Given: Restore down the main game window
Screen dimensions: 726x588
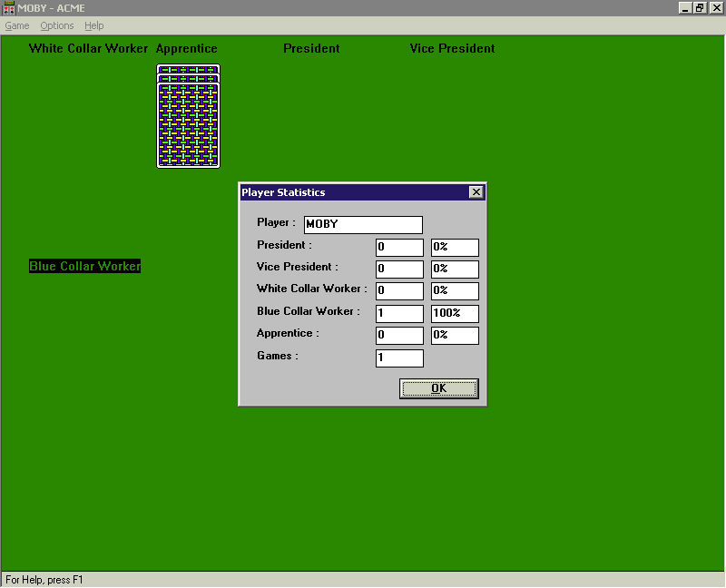Looking at the screenshot, I should pos(700,8).
